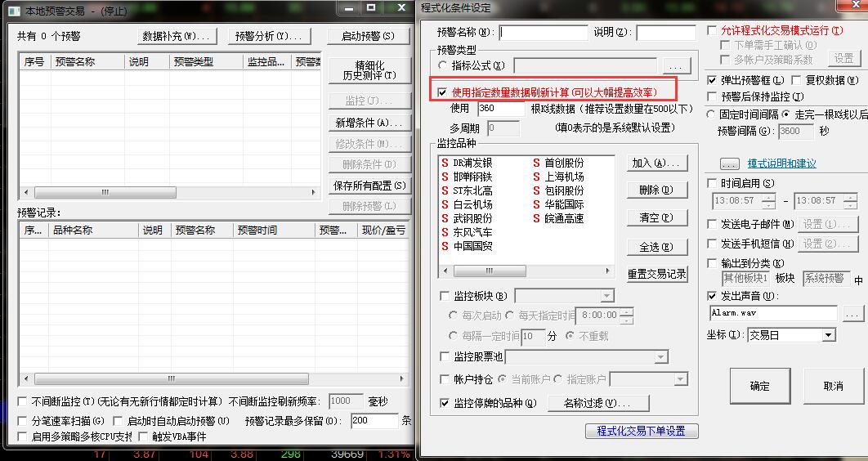Toggle 不间断监控 checkbox
Image resolution: width=868 pixels, height=461 pixels.
tap(22, 402)
